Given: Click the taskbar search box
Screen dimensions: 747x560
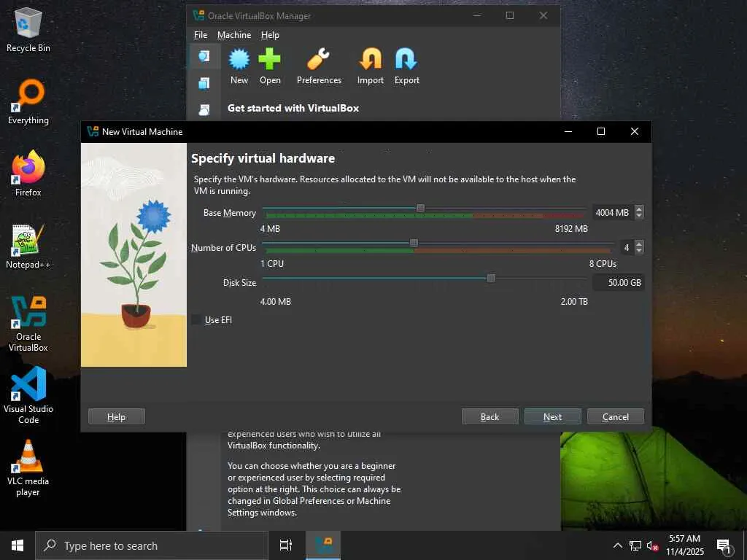Looking at the screenshot, I should (x=152, y=545).
